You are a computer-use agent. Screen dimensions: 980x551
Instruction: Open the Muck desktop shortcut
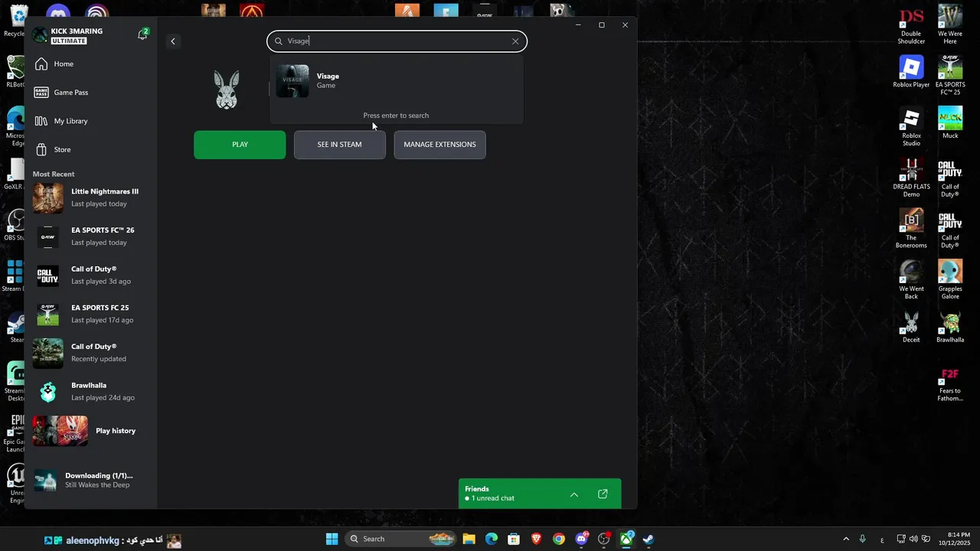coord(950,123)
